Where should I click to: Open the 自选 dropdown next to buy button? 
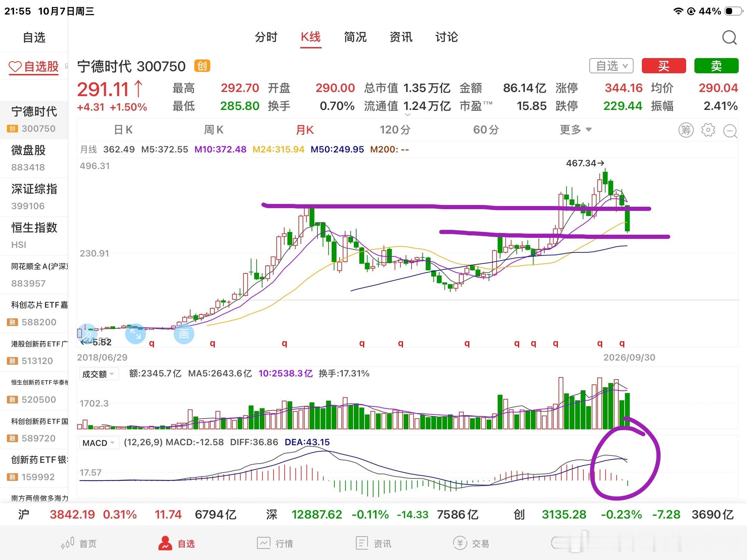pyautogui.click(x=611, y=66)
